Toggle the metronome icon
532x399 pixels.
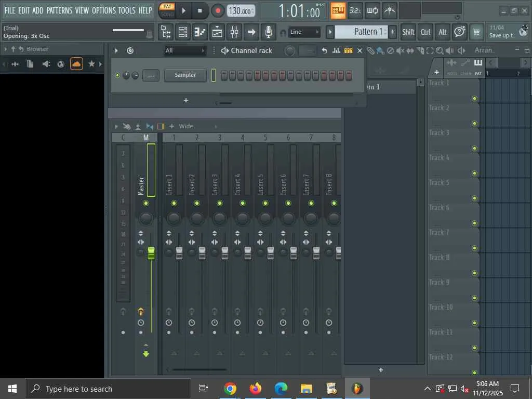click(x=390, y=10)
